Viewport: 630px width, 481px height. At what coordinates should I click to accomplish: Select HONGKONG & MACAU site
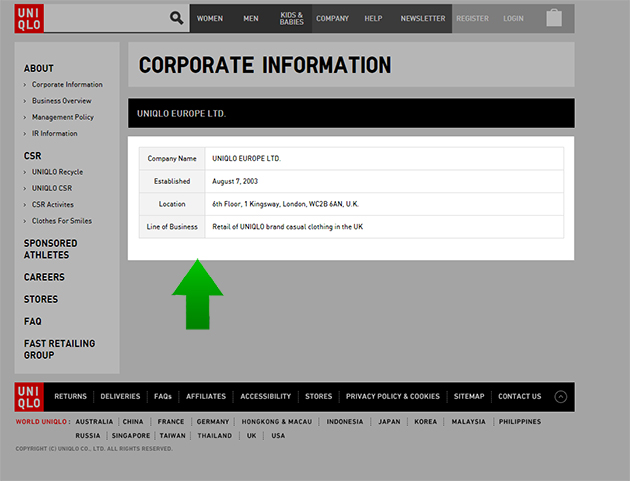pos(277,422)
